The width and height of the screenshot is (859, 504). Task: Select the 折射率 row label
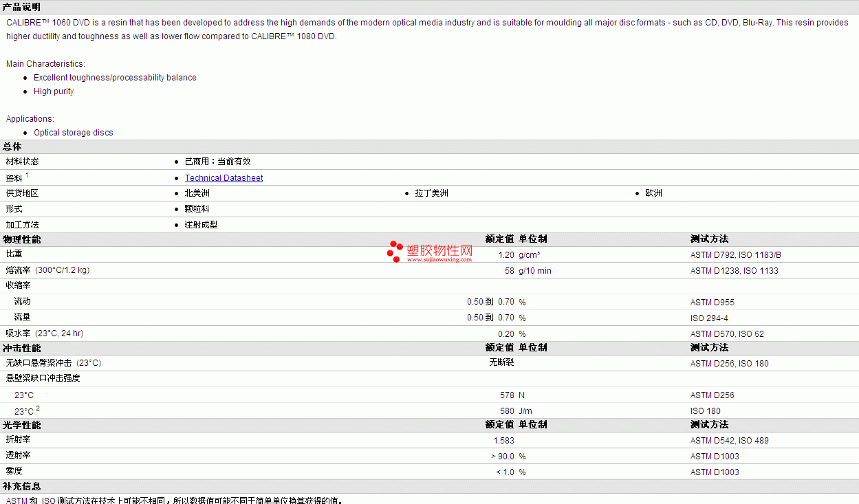(x=19, y=440)
